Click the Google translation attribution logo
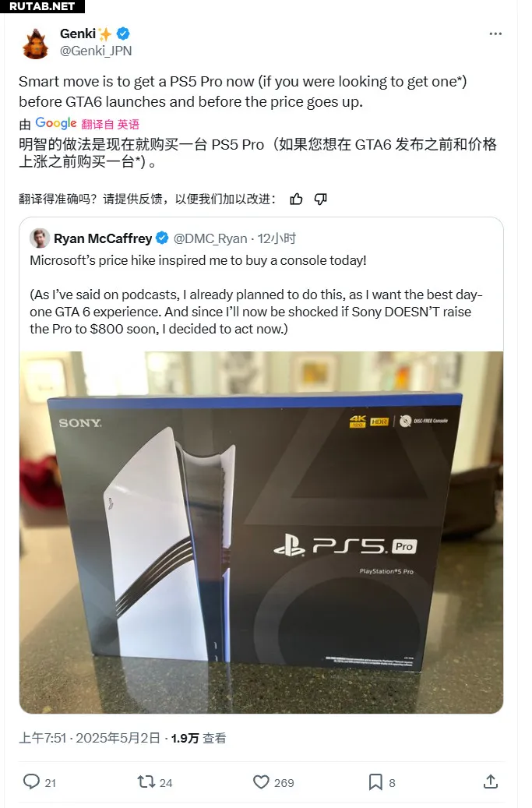 (x=55, y=124)
